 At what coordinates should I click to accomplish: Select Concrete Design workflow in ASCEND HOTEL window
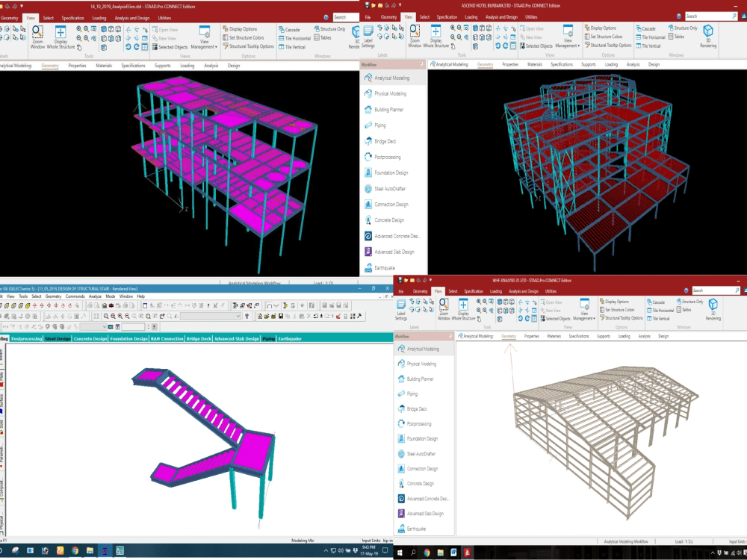click(393, 220)
